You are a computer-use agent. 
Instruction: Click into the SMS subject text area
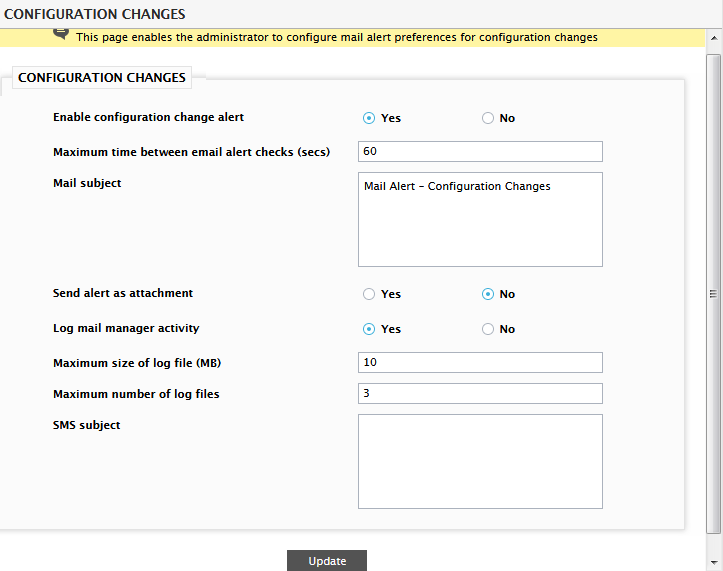tap(480, 461)
